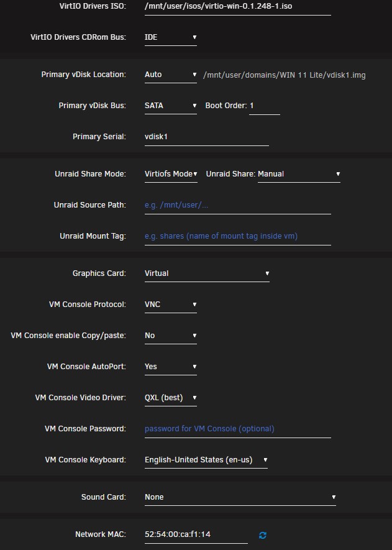The image size is (392, 550).
Task: Focus the Unraid Mount Tag field
Action: (238, 236)
